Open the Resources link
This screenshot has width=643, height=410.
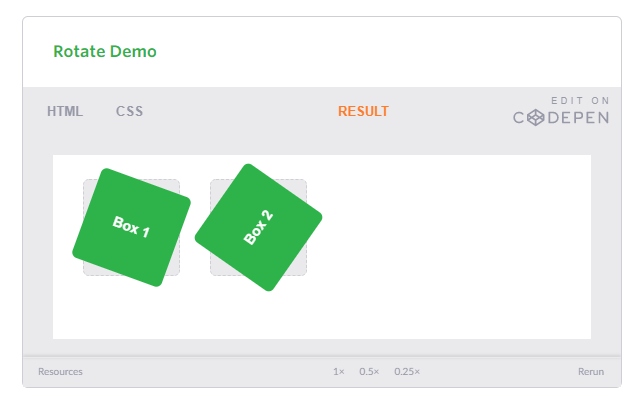pyautogui.click(x=60, y=371)
